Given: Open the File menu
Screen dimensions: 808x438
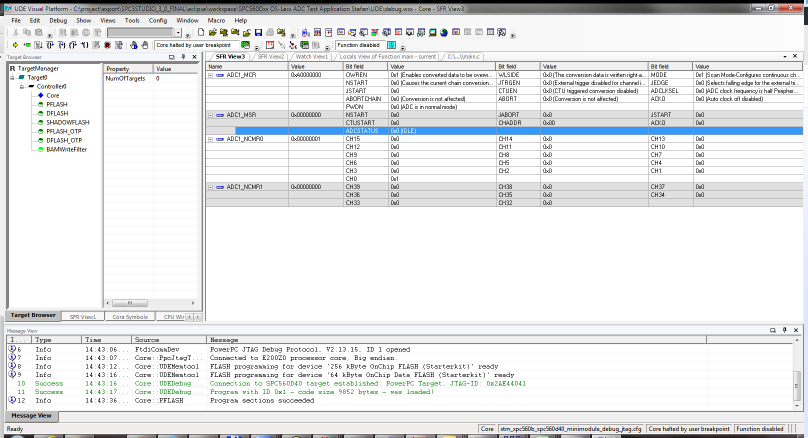Looking at the screenshot, I should point(16,21).
